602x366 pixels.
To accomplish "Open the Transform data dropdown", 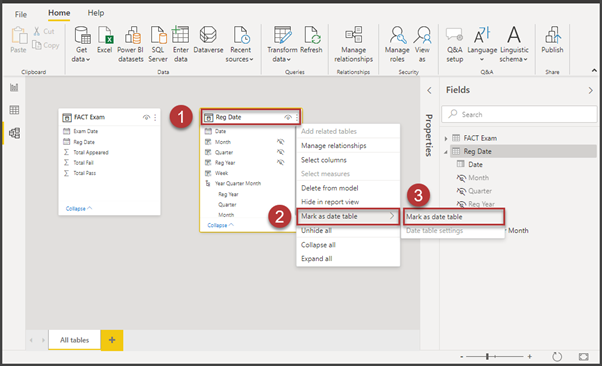I will 282,44.
